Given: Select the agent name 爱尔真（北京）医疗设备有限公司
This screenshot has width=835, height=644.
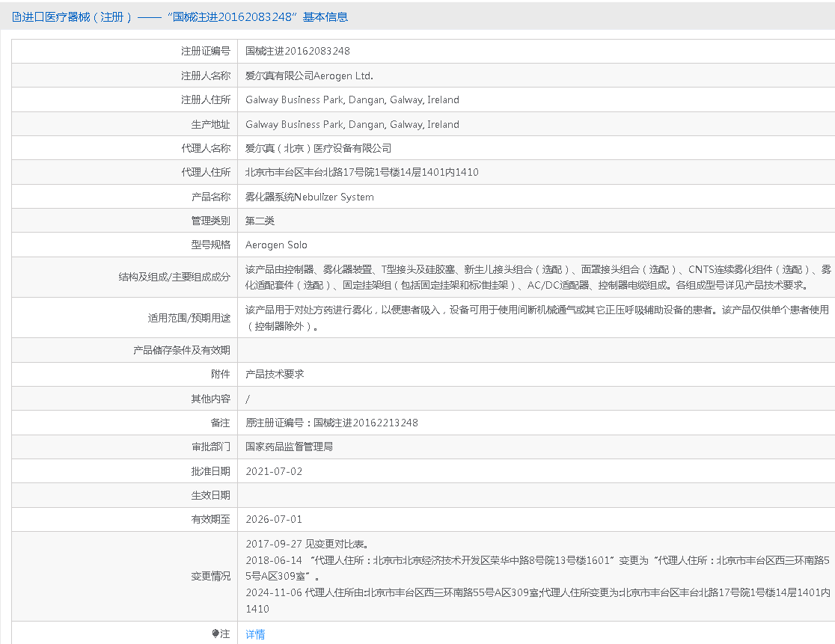Looking at the screenshot, I should coord(318,149).
